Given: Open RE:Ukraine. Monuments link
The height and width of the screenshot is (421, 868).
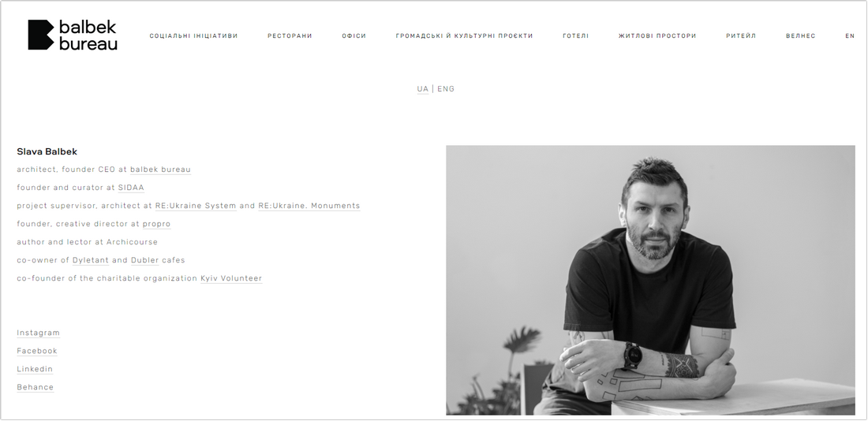Looking at the screenshot, I should (309, 206).
